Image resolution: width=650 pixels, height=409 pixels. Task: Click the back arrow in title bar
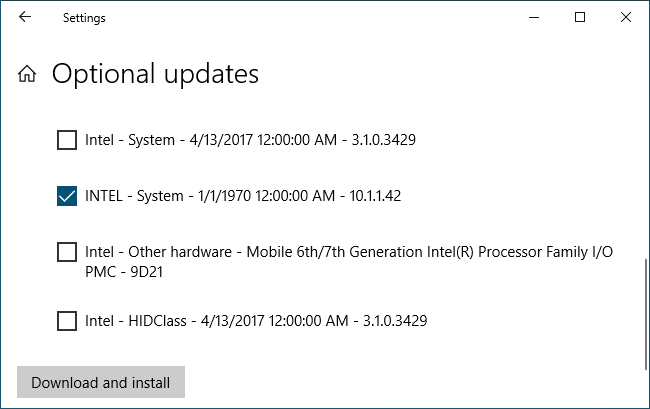(x=25, y=17)
